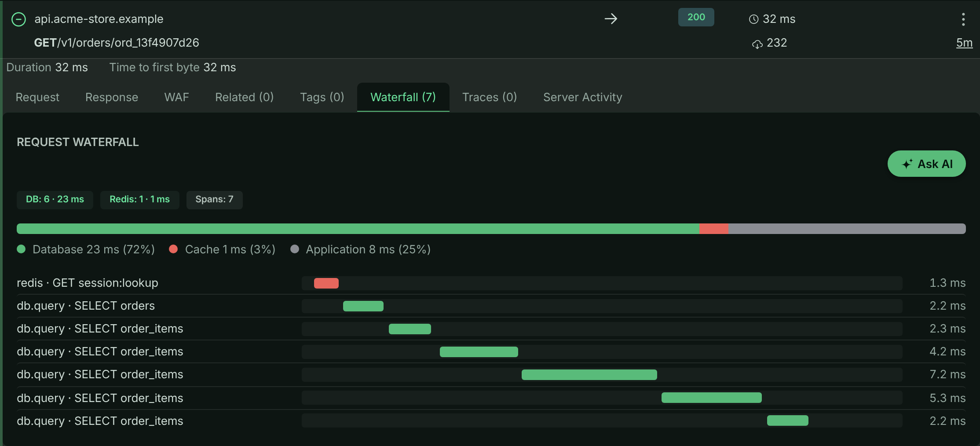Screen dimensions: 980x446
Task: Select the redis · GET session:lookup span
Action: (491, 283)
